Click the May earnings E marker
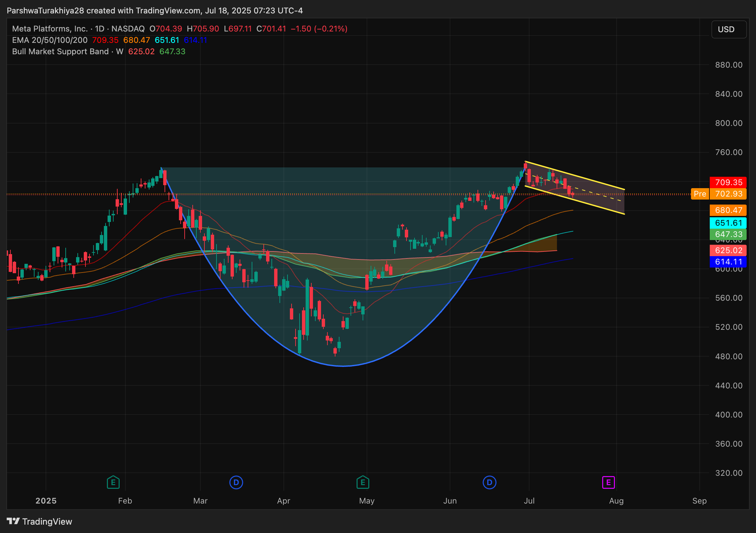The width and height of the screenshot is (756, 533). click(363, 482)
